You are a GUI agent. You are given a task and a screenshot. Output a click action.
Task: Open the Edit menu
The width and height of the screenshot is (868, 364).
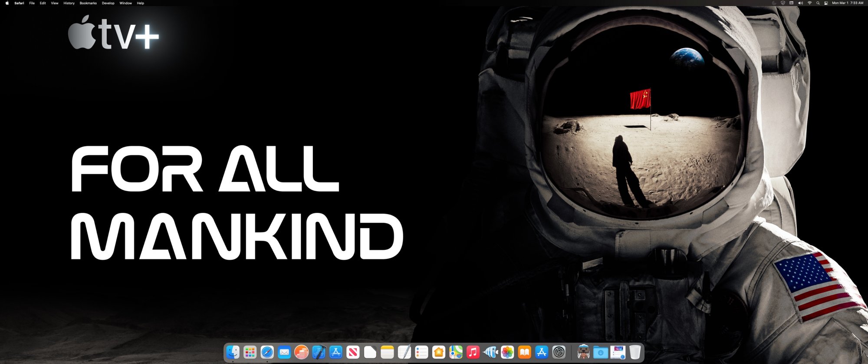click(x=43, y=3)
